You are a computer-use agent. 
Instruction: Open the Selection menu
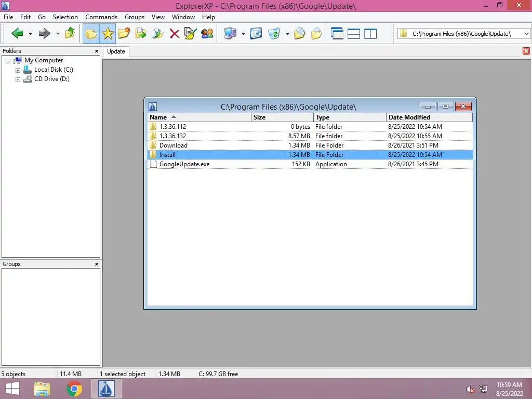[65, 17]
